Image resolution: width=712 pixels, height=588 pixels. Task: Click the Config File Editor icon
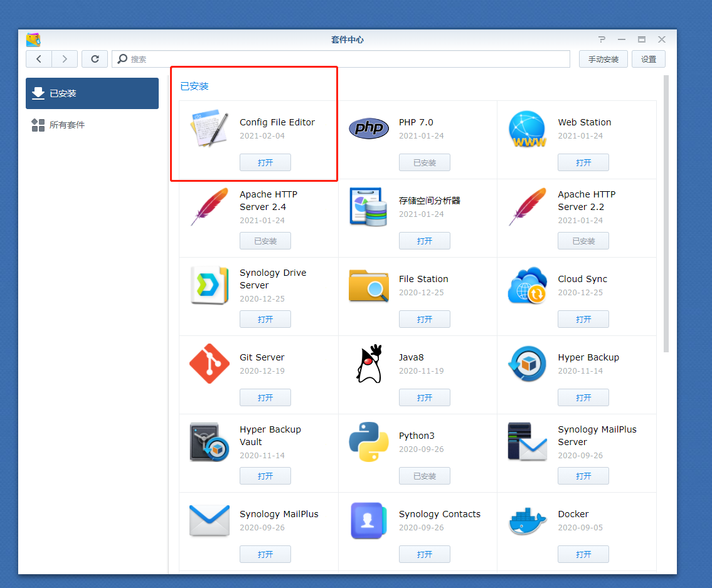[210, 128]
